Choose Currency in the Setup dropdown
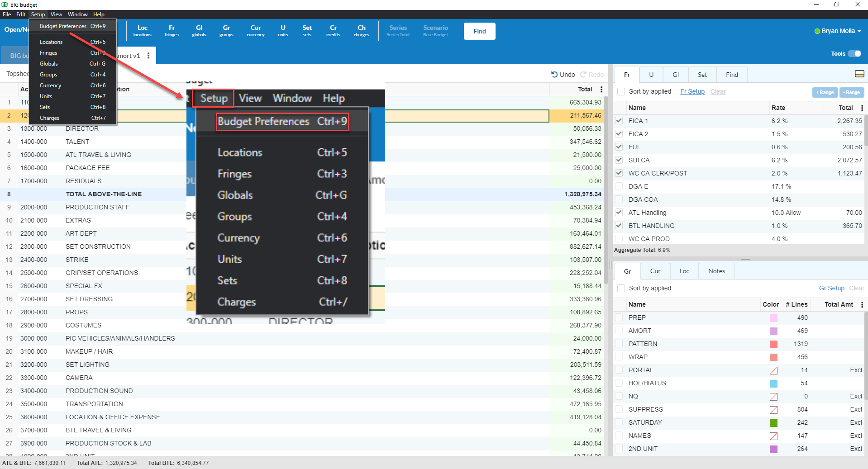The height and width of the screenshot is (469, 868). (x=72, y=85)
